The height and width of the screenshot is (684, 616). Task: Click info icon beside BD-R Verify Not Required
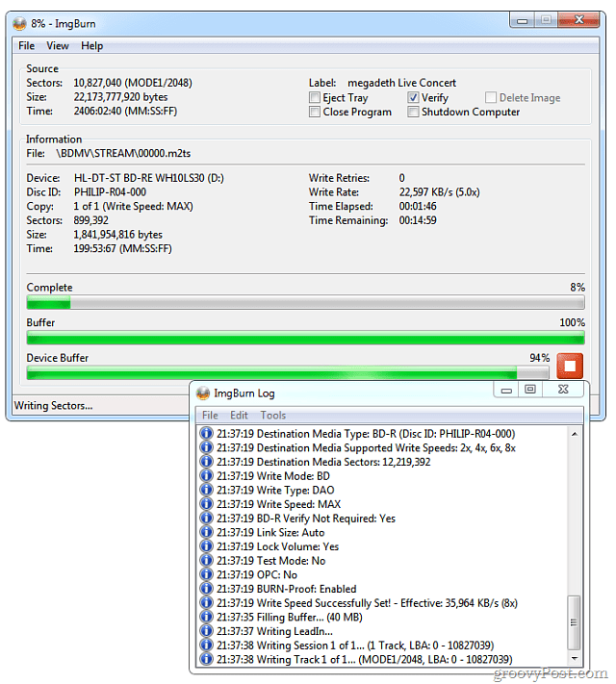[x=206, y=518]
